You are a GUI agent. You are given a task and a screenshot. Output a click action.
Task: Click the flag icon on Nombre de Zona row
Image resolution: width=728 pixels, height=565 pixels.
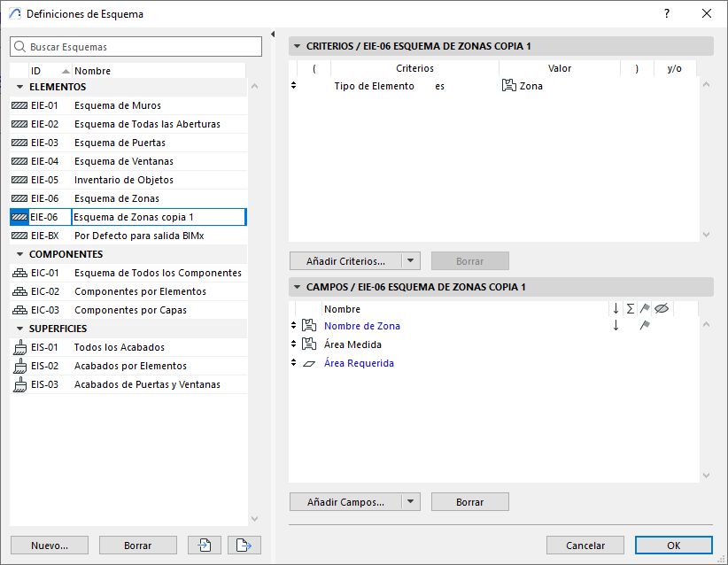tap(645, 326)
